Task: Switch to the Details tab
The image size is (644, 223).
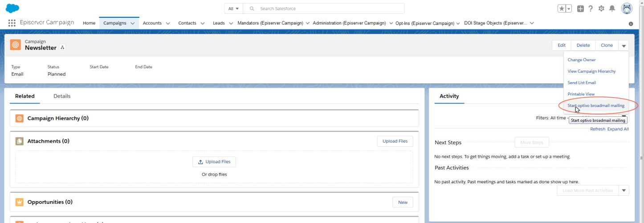Action: point(62,96)
